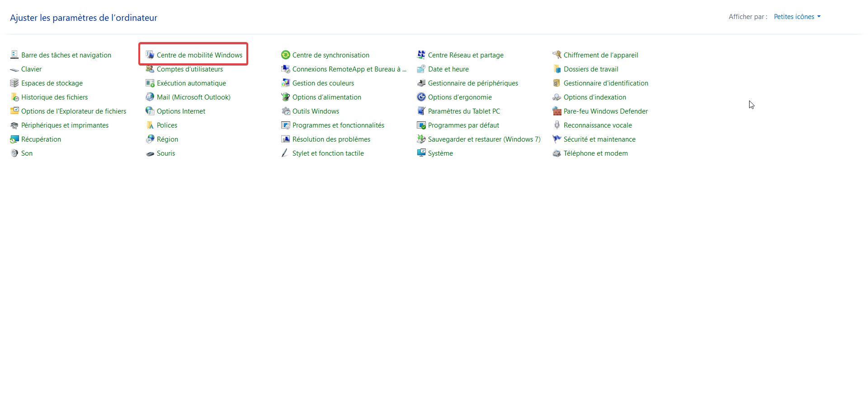Click the Reconnaissance vocale microphone icon
The height and width of the screenshot is (419, 868).
[x=557, y=125]
